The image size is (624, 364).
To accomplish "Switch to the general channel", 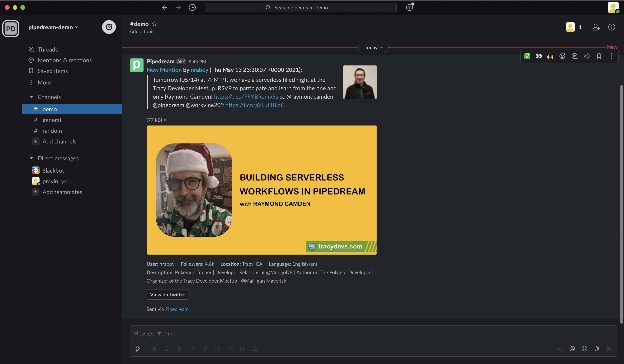I will [51, 120].
